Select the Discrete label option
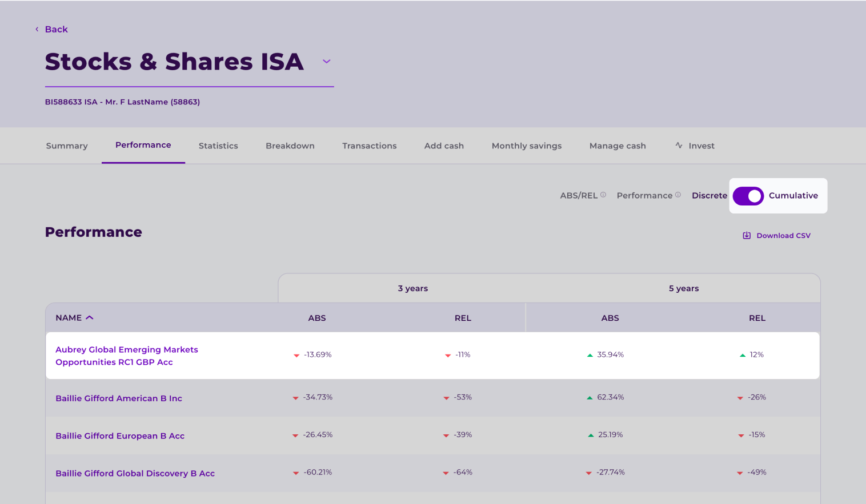866x504 pixels. (x=709, y=196)
